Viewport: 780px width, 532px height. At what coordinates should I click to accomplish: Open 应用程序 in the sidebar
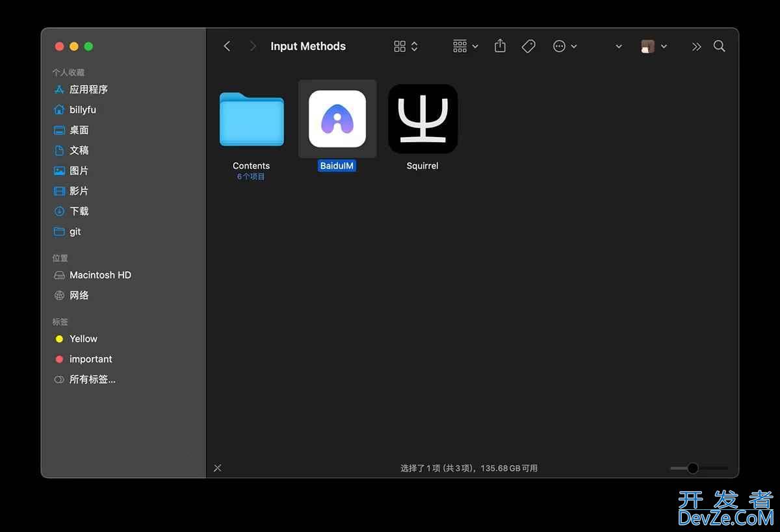80,90
